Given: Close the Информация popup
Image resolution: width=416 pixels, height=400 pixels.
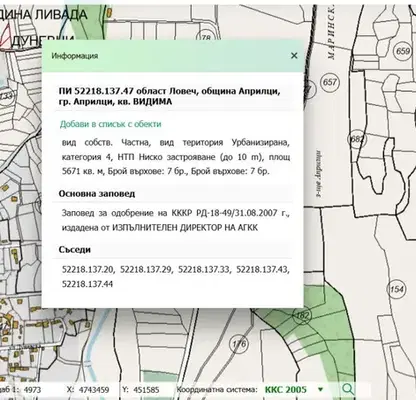Looking at the screenshot, I should [294, 56].
